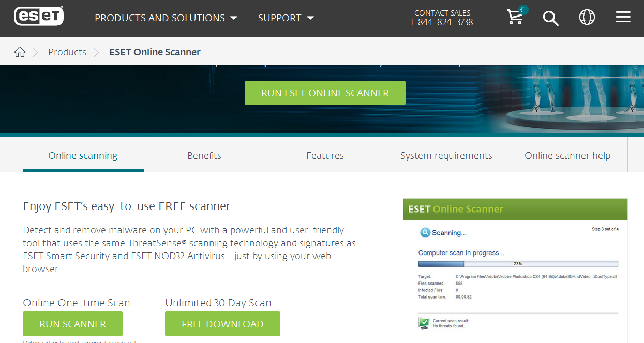The height and width of the screenshot is (343, 644).
Task: Open Products breadcrumb link
Action: [67, 52]
